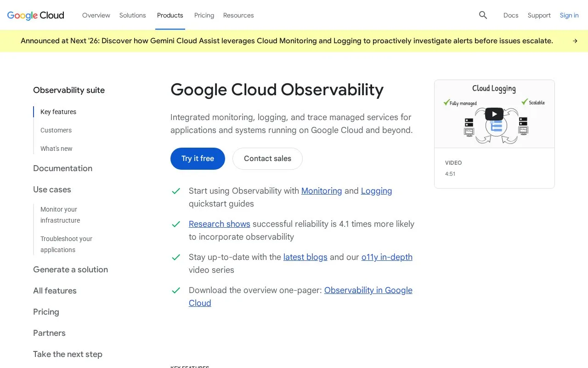Go to Take the next step
This screenshot has height=368, width=588.
68,354
